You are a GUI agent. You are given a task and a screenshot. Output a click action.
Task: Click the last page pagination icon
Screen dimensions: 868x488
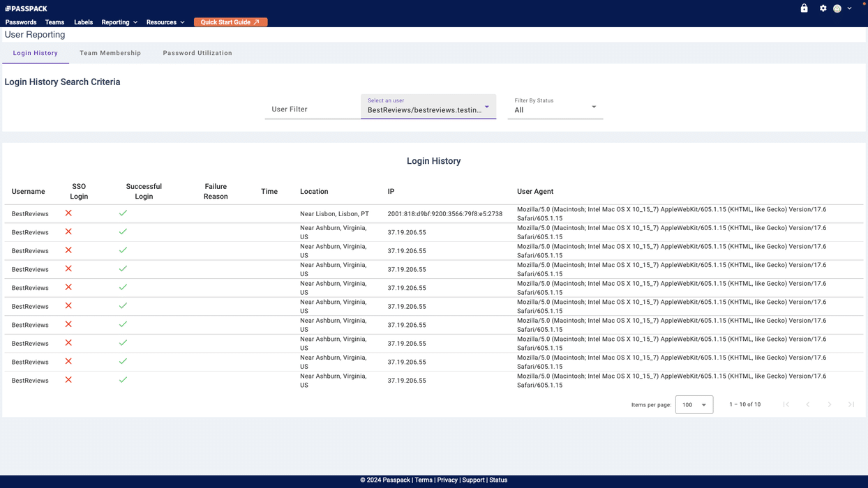click(852, 404)
